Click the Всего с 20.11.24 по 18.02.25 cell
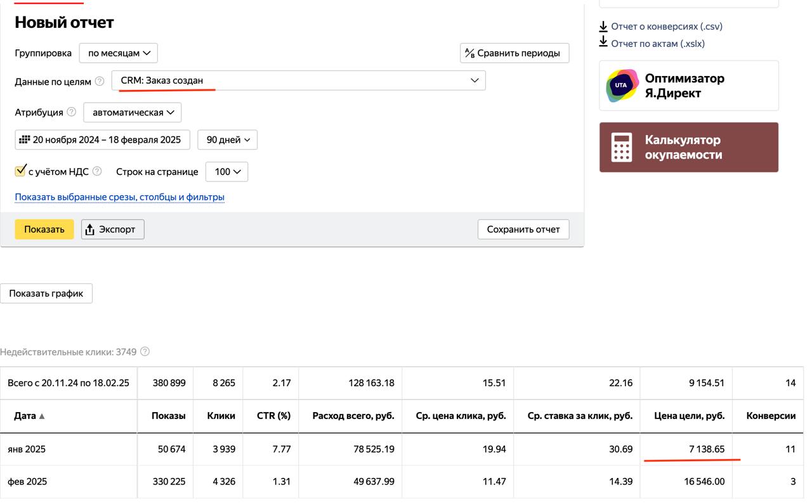Viewport: 812px width, 504px height. (69, 383)
